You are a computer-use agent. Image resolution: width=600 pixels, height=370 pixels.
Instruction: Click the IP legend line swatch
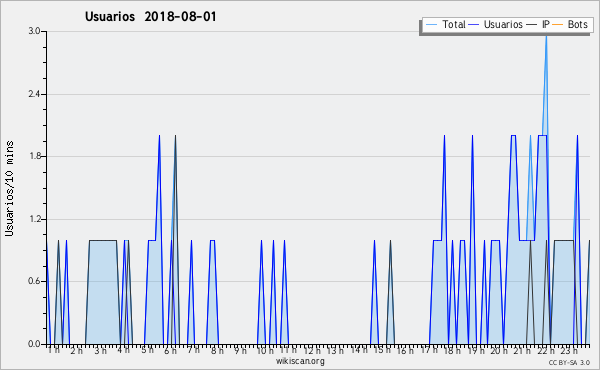point(532,25)
